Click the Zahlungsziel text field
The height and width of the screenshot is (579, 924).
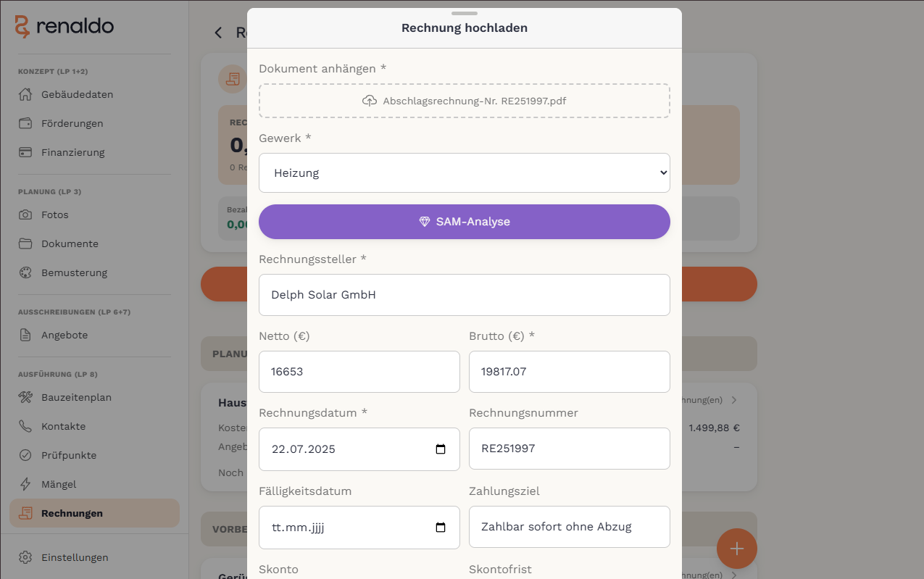pyautogui.click(x=570, y=527)
